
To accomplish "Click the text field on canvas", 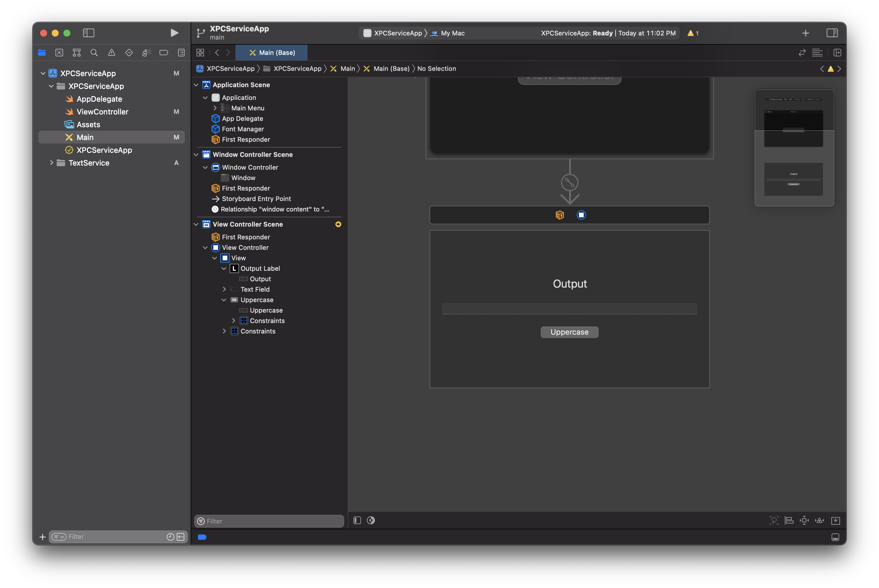I will click(x=569, y=309).
